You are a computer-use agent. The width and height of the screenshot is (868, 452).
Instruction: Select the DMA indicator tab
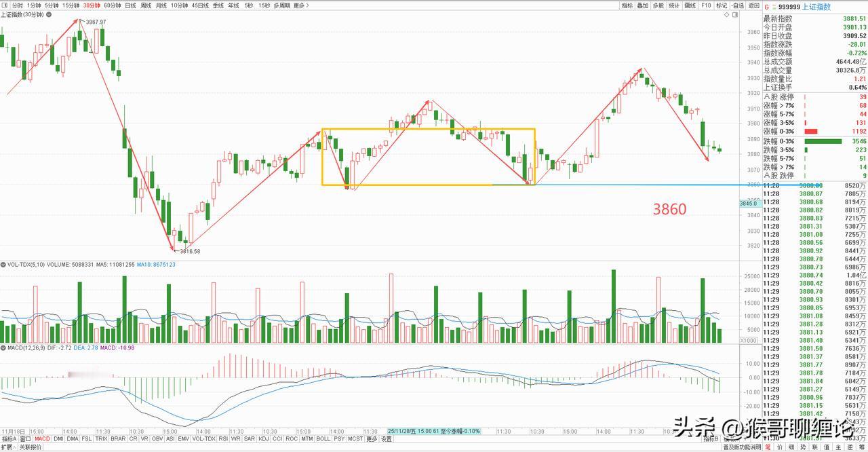(x=72, y=438)
